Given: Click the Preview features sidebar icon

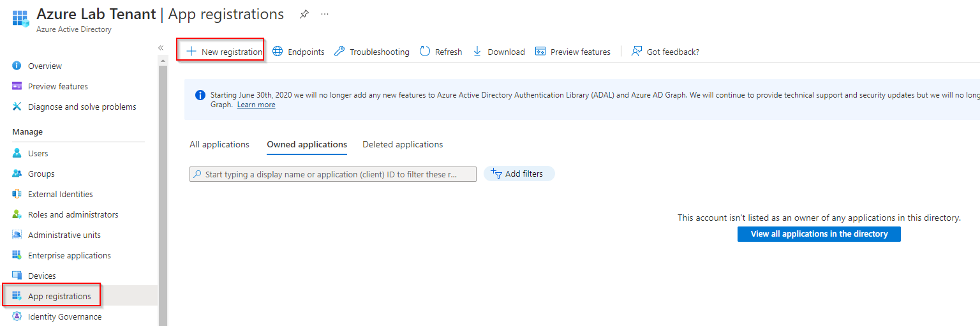Looking at the screenshot, I should click(x=17, y=86).
